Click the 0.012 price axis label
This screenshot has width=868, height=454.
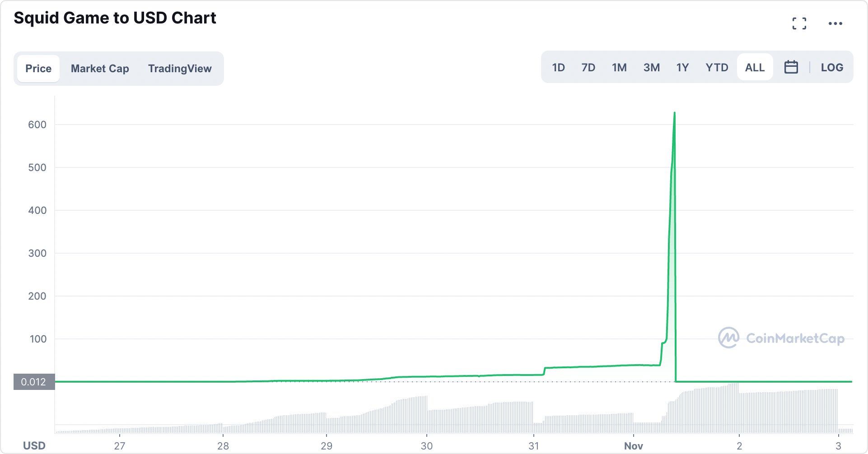pos(33,381)
